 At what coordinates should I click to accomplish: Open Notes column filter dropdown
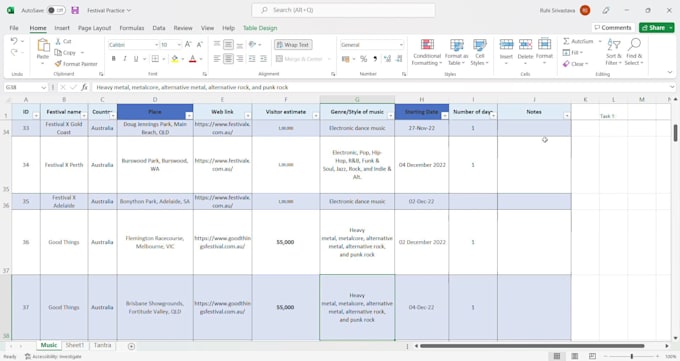coord(566,116)
